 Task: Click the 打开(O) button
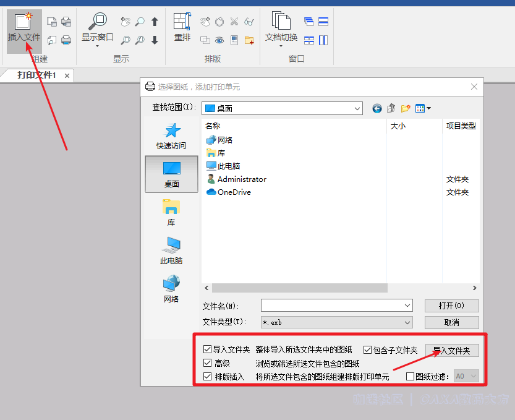coord(451,306)
